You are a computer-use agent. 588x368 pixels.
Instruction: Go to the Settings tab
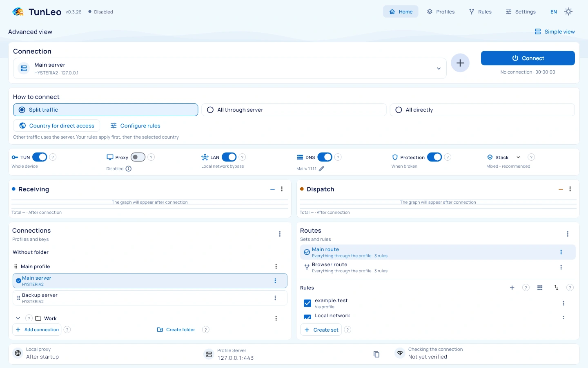[x=521, y=12]
